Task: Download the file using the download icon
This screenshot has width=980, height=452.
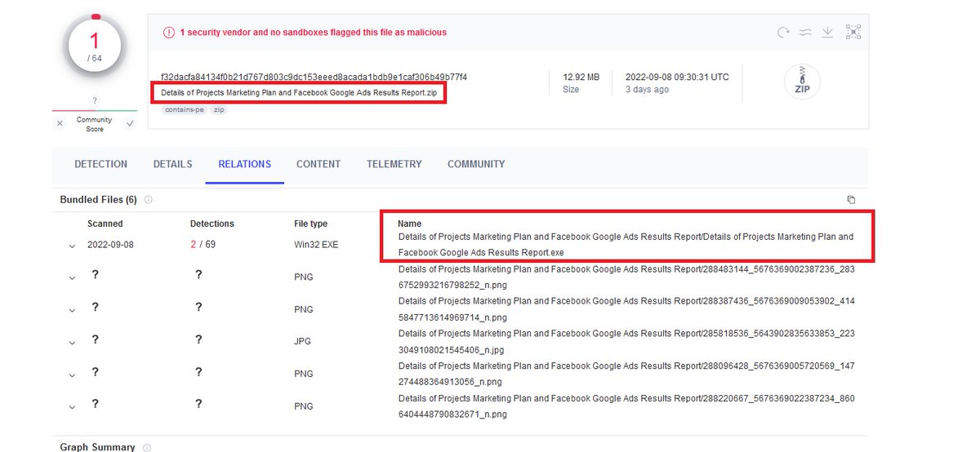Action: pyautogui.click(x=827, y=32)
